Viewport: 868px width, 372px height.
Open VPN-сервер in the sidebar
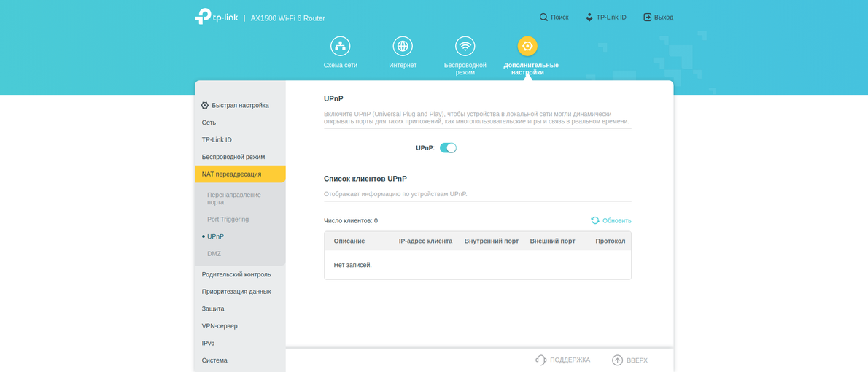tap(240, 325)
